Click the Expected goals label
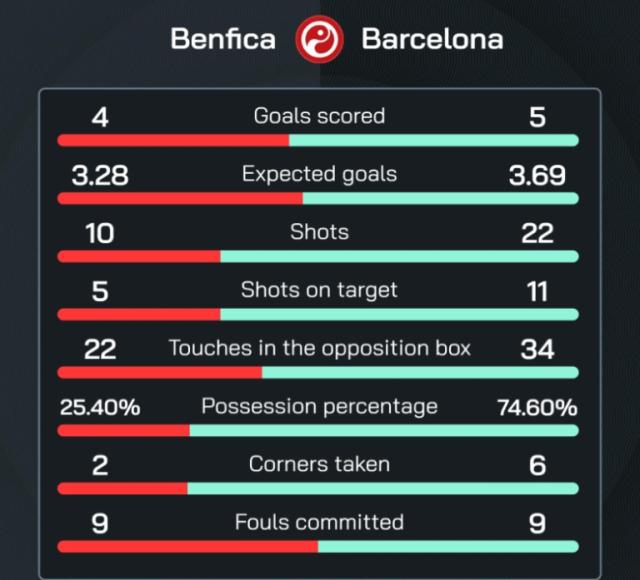 (x=319, y=174)
